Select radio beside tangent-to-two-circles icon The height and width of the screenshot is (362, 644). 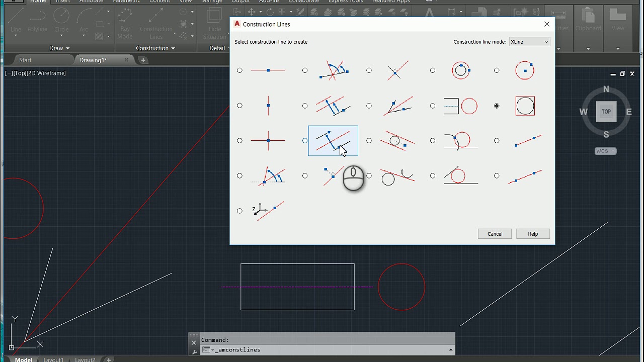[x=369, y=176]
